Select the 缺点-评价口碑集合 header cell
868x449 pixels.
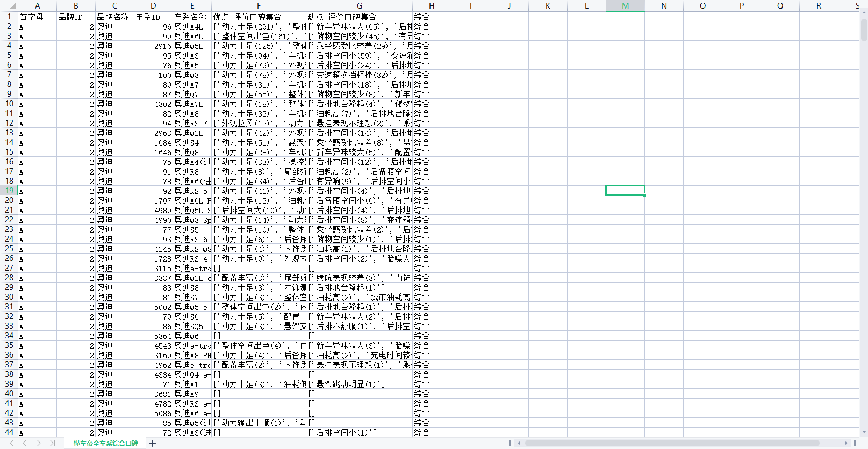click(x=360, y=17)
